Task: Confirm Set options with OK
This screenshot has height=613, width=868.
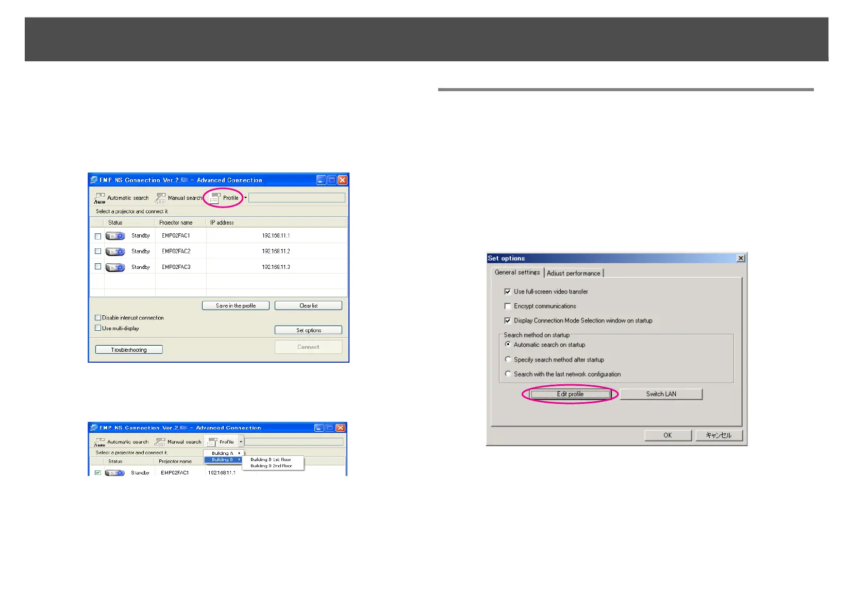Action: pos(668,435)
